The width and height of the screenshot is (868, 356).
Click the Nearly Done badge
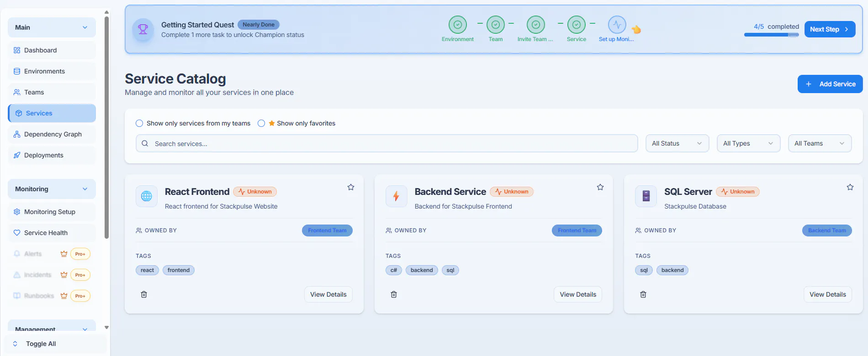tap(259, 25)
